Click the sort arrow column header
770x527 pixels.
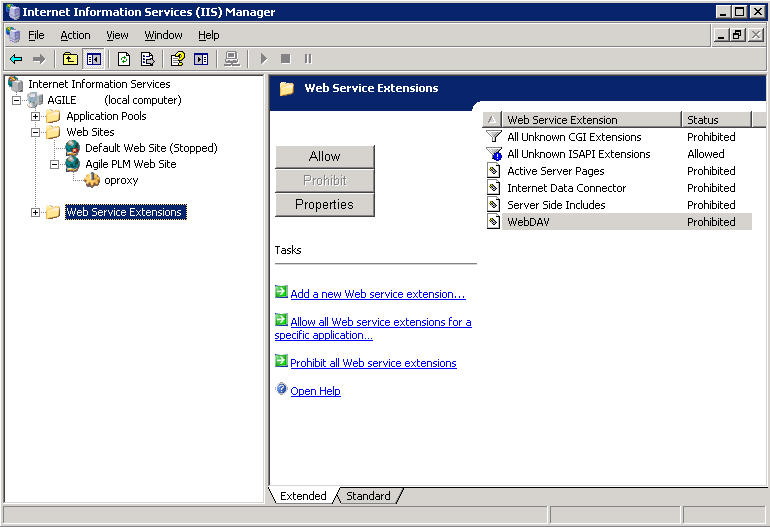[493, 119]
